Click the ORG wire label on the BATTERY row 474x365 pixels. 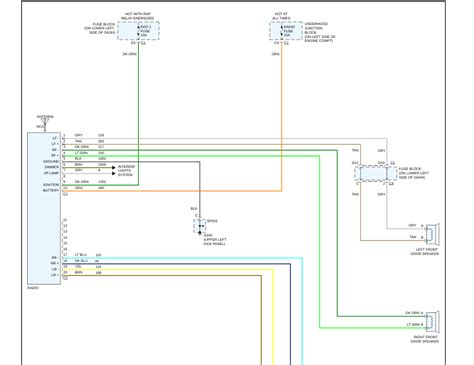coord(79,188)
